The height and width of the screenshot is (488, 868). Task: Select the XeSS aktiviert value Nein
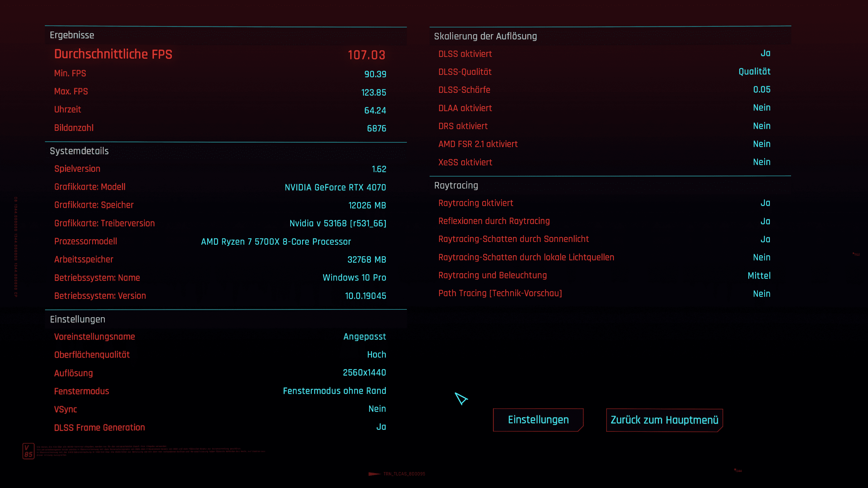(x=762, y=162)
